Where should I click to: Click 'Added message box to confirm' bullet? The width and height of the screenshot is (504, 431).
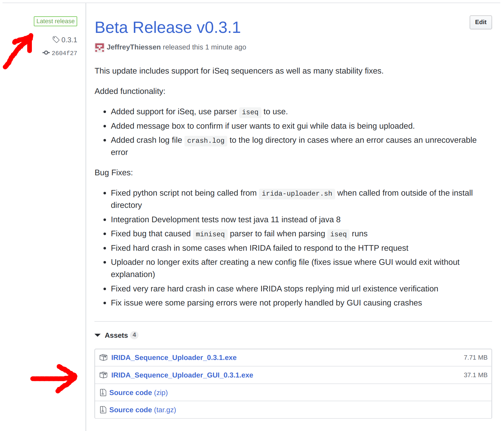click(x=263, y=126)
